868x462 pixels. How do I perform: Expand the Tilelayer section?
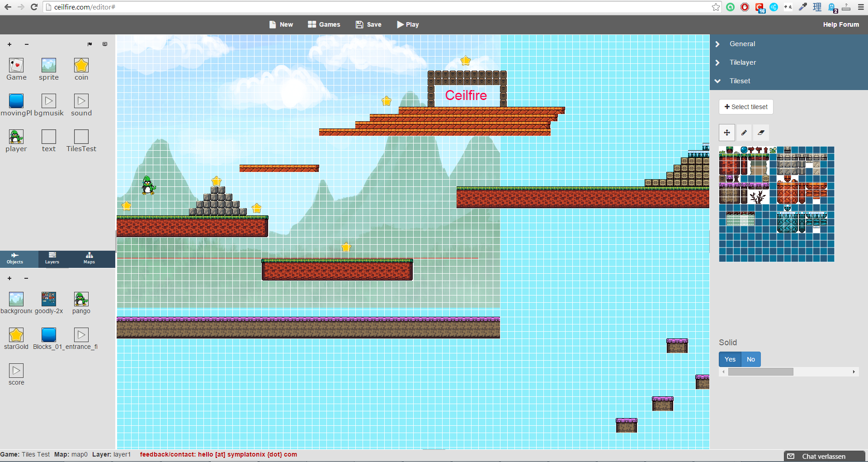742,62
